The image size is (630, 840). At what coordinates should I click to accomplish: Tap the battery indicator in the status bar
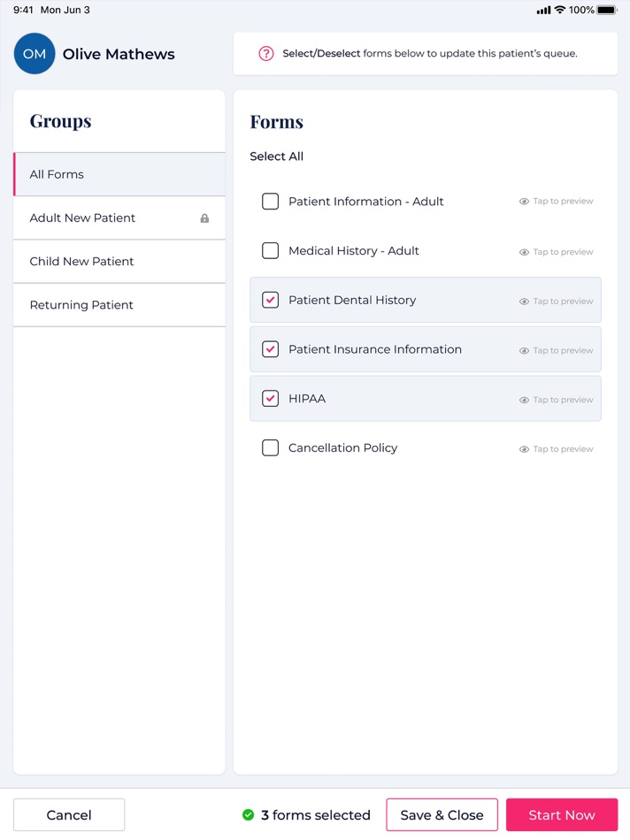pos(605,10)
